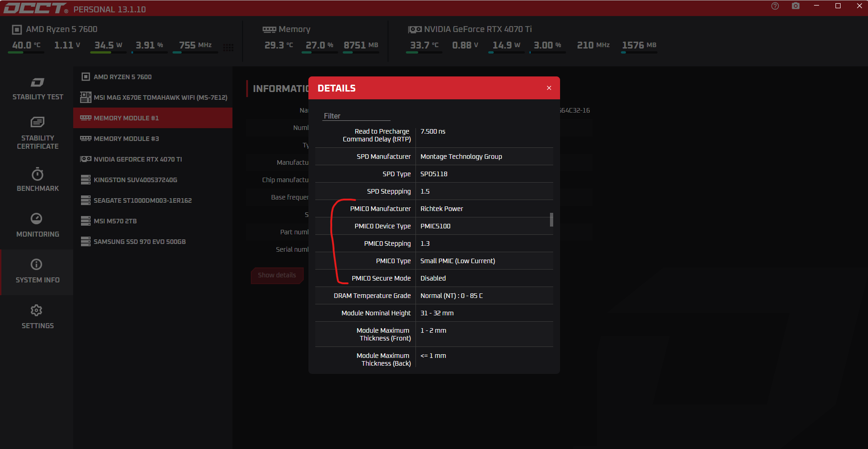Viewport: 868px width, 449px height.
Task: Click the help question mark icon
Action: pos(775,6)
